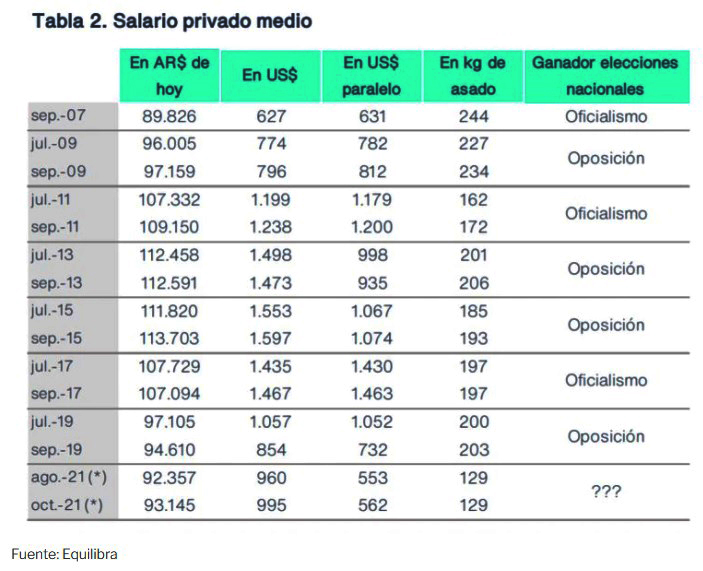Click the 'En US$' column header
The height and width of the screenshot is (571, 703).
271,76
